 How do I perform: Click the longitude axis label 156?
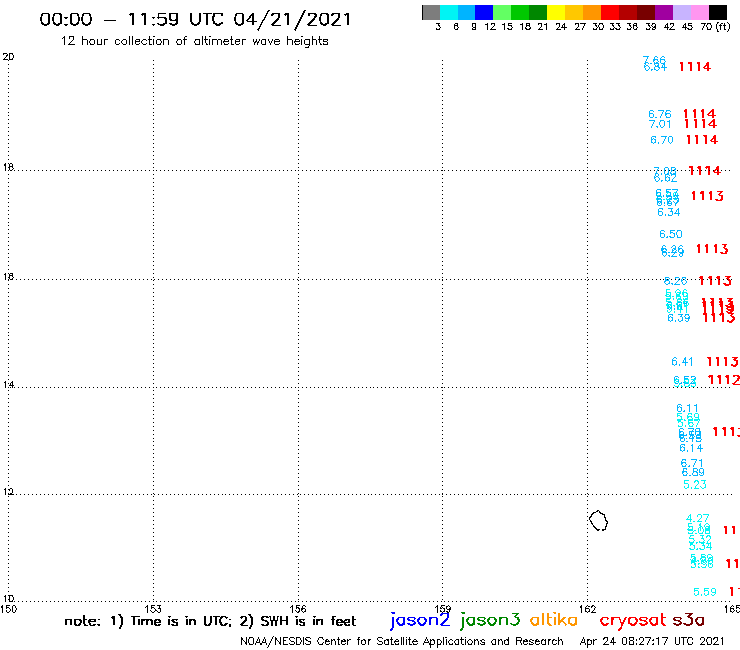point(298,609)
